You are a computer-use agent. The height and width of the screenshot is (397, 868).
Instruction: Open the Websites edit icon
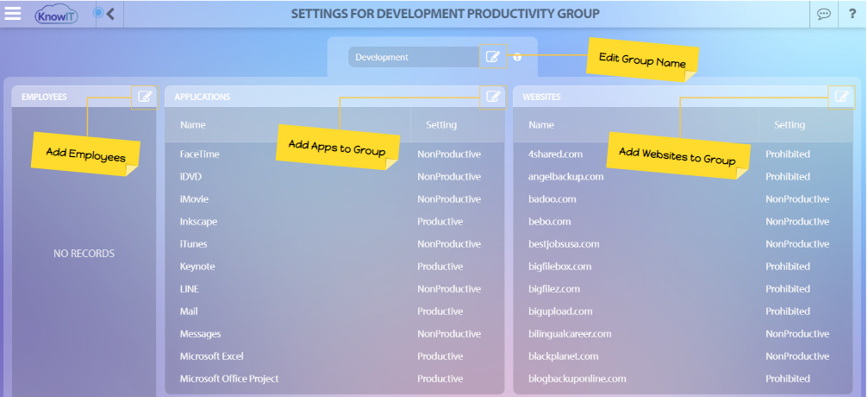tap(841, 97)
